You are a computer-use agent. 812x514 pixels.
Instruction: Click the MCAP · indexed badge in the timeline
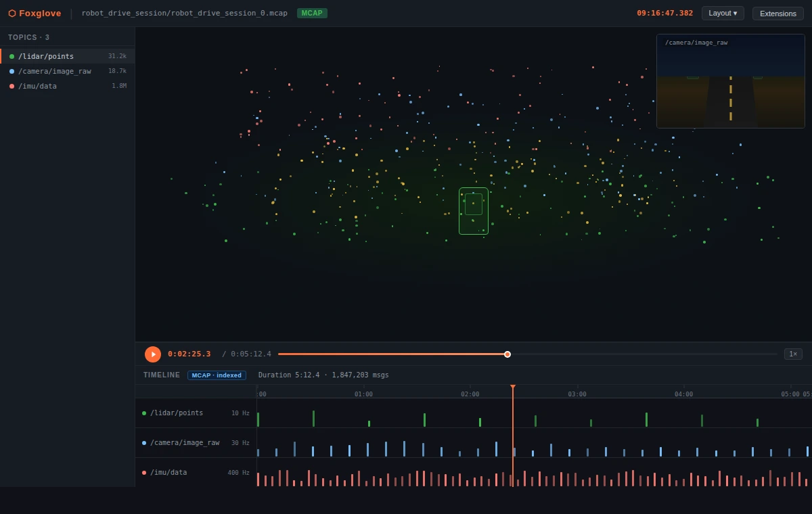pos(217,375)
